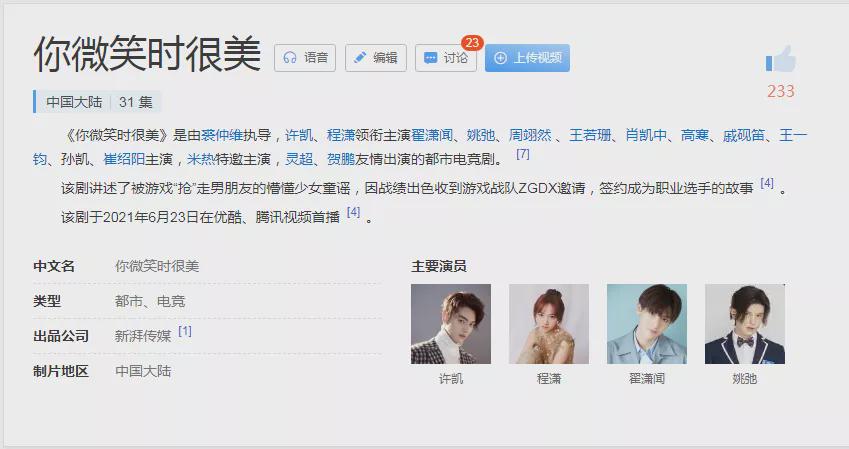Open the 讨论 discussion button
This screenshot has height=449, width=849.
(x=446, y=58)
